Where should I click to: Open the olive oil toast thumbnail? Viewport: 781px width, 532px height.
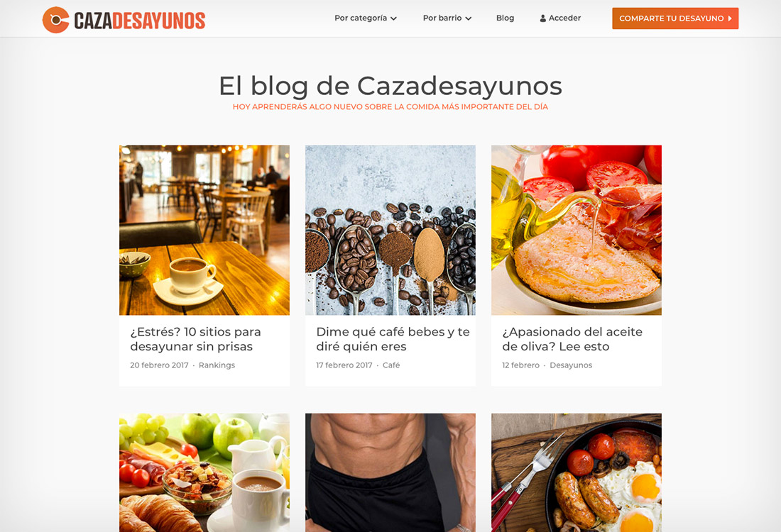577,230
